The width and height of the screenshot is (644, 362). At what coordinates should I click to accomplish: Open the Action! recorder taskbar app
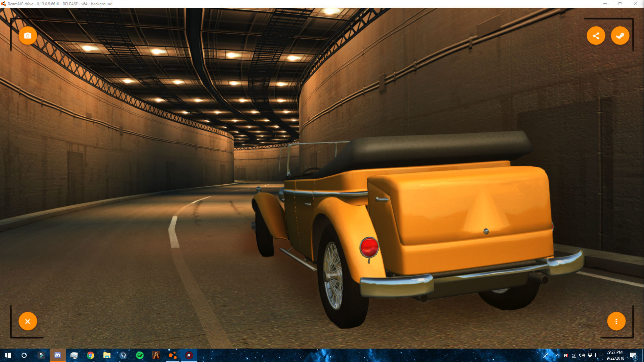pos(189,355)
